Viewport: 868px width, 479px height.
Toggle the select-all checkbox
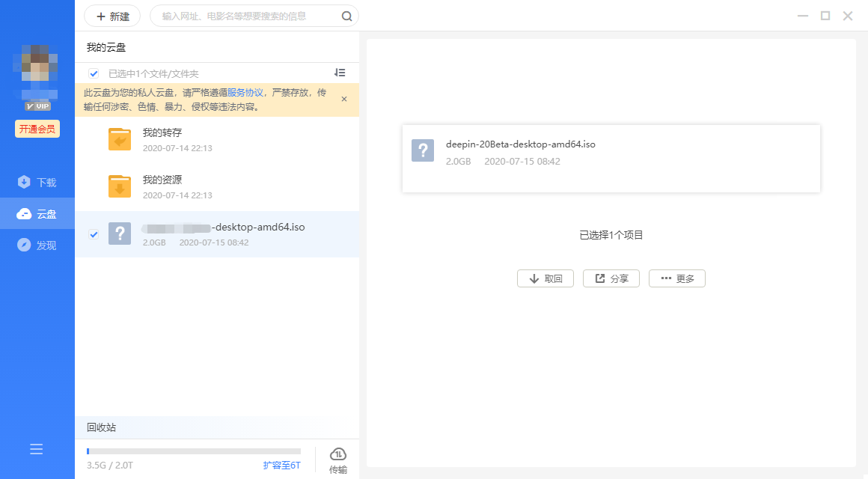pyautogui.click(x=94, y=73)
